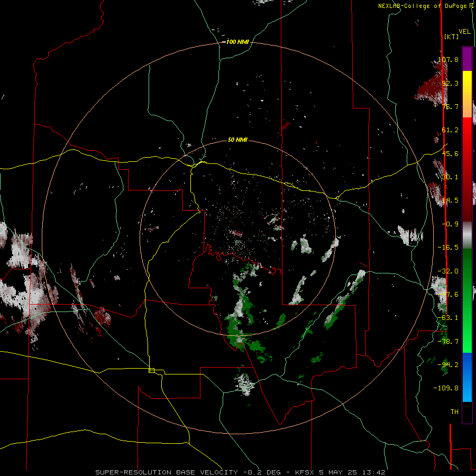
Task: Click the "VEL" legend title
Action: pos(464,32)
